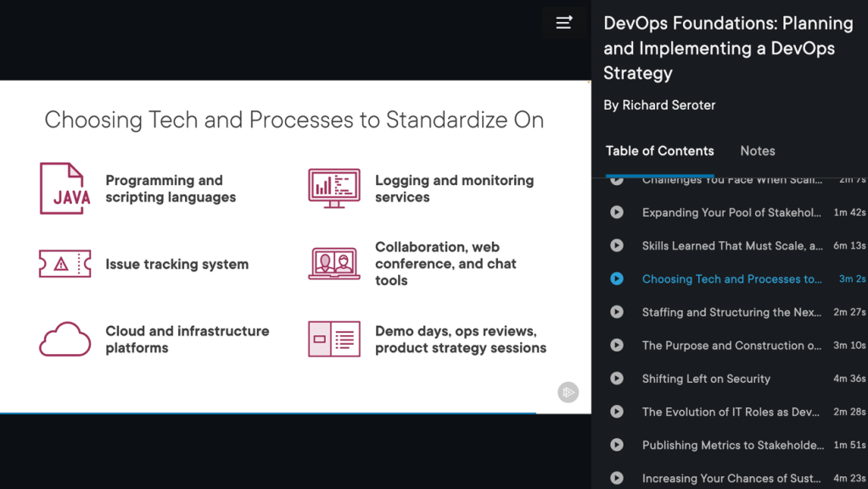Open 'Shifting Left on Security' lesson title
Viewport: 868px width, 489px height.
(x=706, y=379)
